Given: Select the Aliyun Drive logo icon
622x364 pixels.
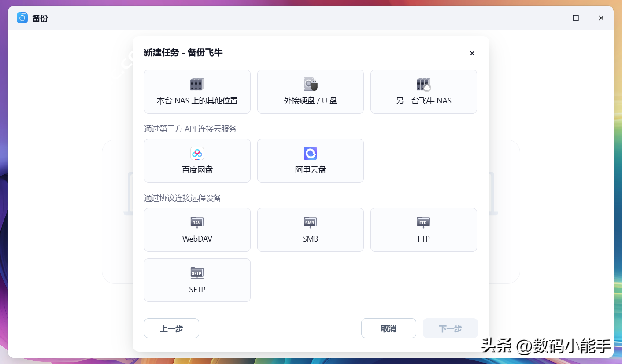Looking at the screenshot, I should 310,154.
